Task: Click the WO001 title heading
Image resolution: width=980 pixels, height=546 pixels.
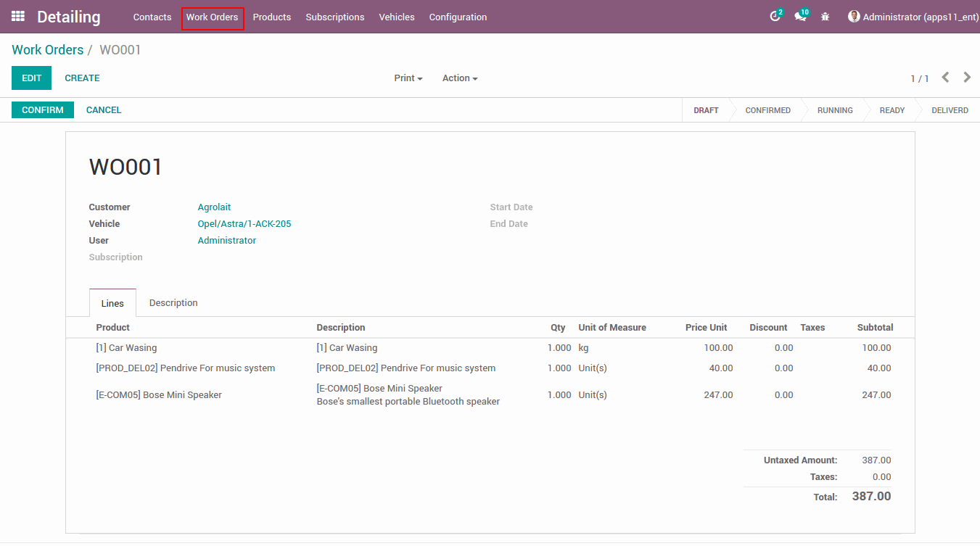Action: click(x=125, y=167)
